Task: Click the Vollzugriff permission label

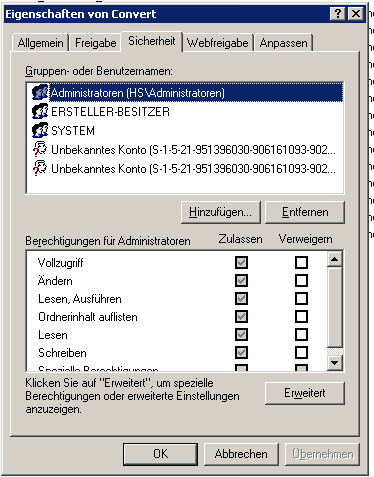Action: coord(61,263)
